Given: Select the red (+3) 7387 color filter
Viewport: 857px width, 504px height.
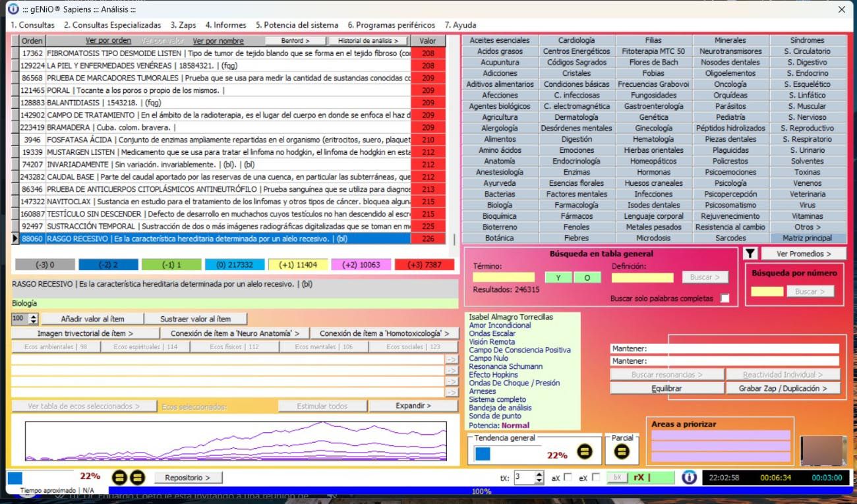Looking at the screenshot, I should pos(424,265).
